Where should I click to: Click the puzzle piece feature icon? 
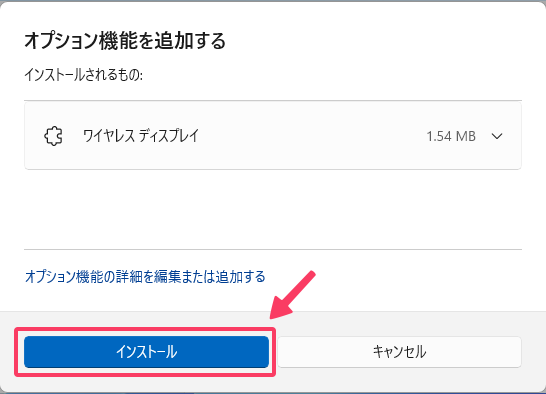[53, 136]
